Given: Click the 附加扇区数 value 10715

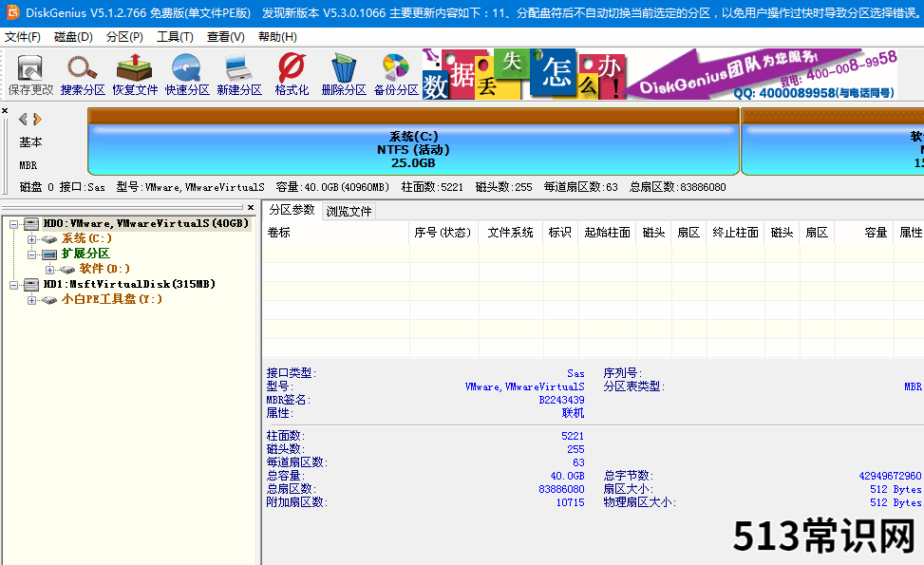Looking at the screenshot, I should [571, 502].
